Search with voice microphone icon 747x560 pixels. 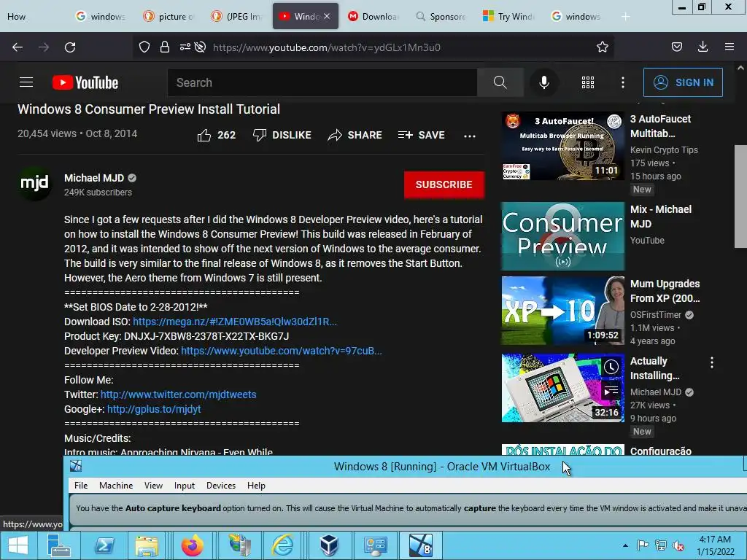[x=543, y=82]
